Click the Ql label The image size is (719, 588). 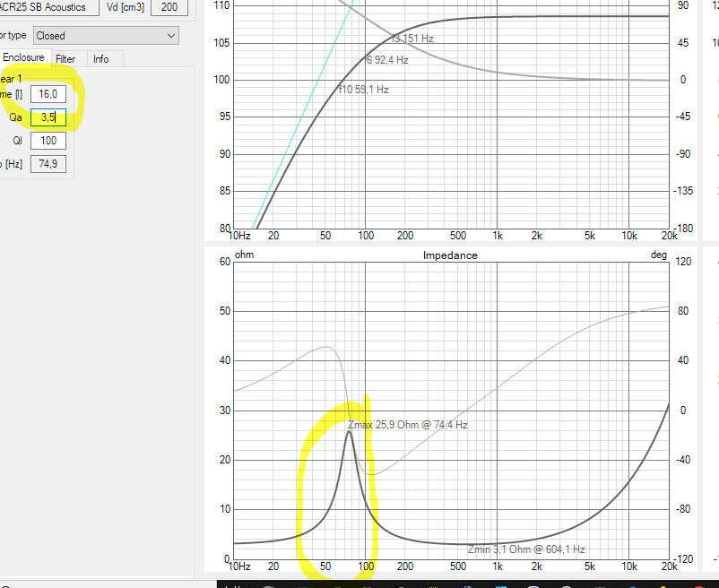click(x=17, y=141)
